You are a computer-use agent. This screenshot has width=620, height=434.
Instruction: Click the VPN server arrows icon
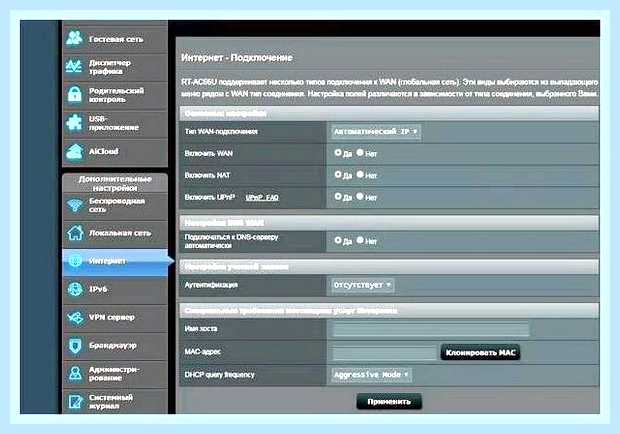click(x=74, y=317)
